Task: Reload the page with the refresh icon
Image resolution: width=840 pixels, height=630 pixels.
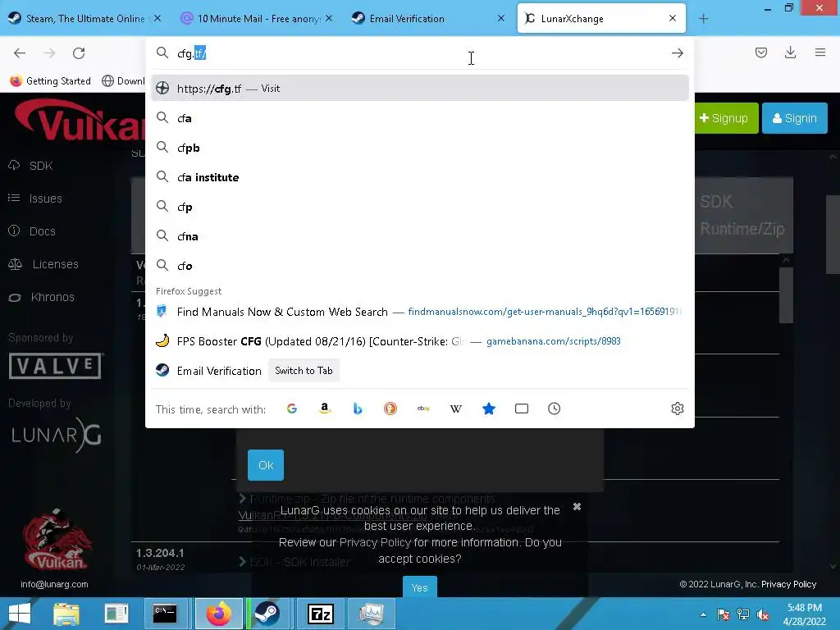Action: (79, 53)
